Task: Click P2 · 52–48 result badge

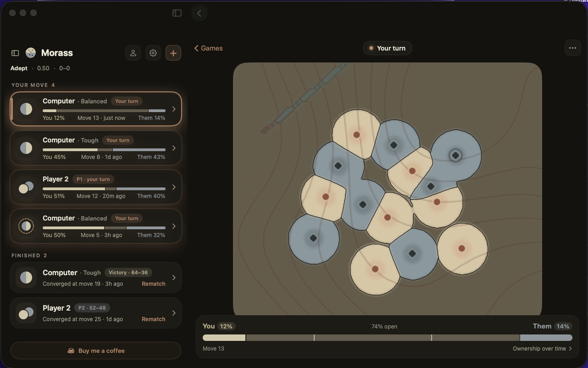Action: click(x=92, y=308)
